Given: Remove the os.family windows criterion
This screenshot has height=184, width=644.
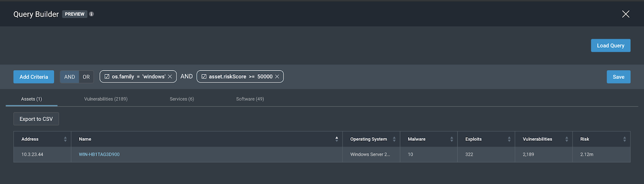Looking at the screenshot, I should pyautogui.click(x=170, y=77).
